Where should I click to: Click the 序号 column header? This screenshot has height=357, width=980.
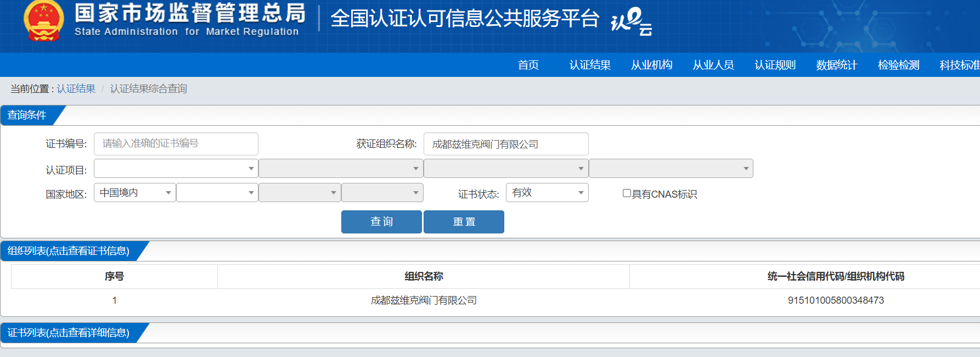[114, 276]
